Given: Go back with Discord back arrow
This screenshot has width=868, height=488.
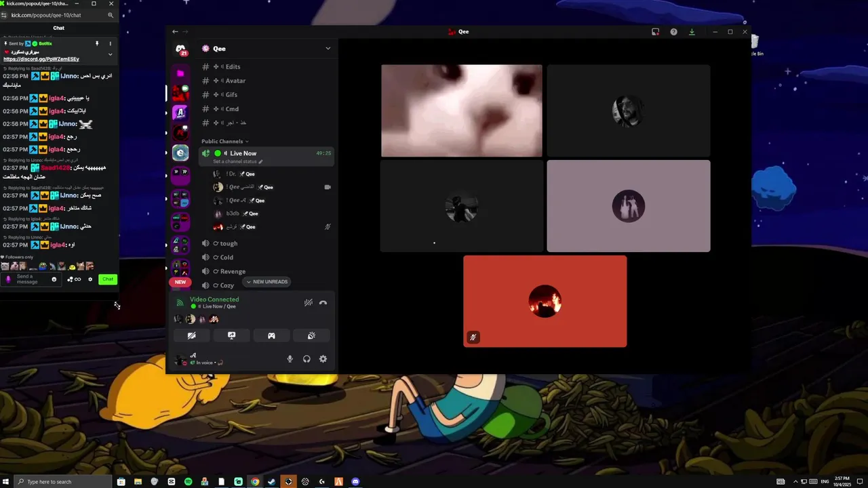Looking at the screenshot, I should point(175,31).
